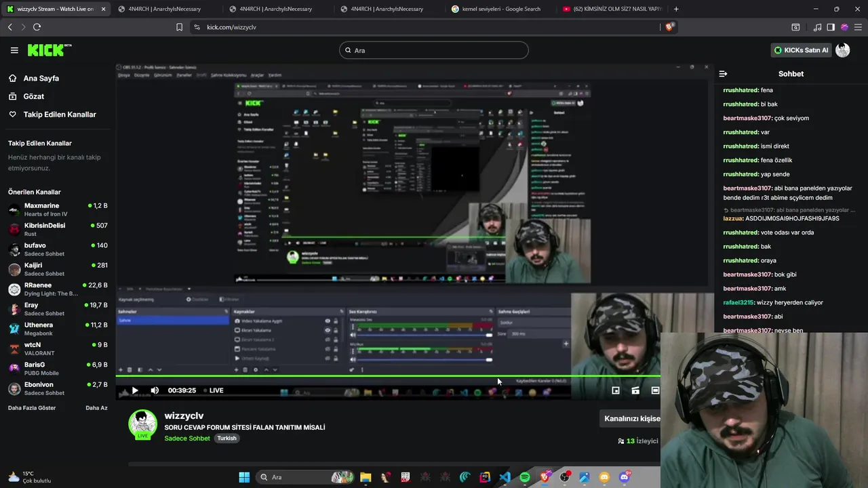This screenshot has width=868, height=488.
Task: Open Maxmarine recommended channel
Action: point(58,209)
